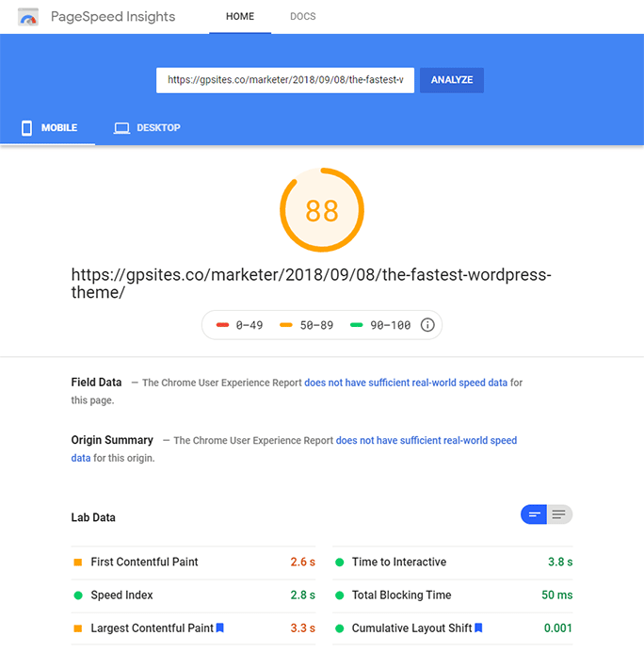Click the Total Blocking Time metric label

(x=401, y=595)
